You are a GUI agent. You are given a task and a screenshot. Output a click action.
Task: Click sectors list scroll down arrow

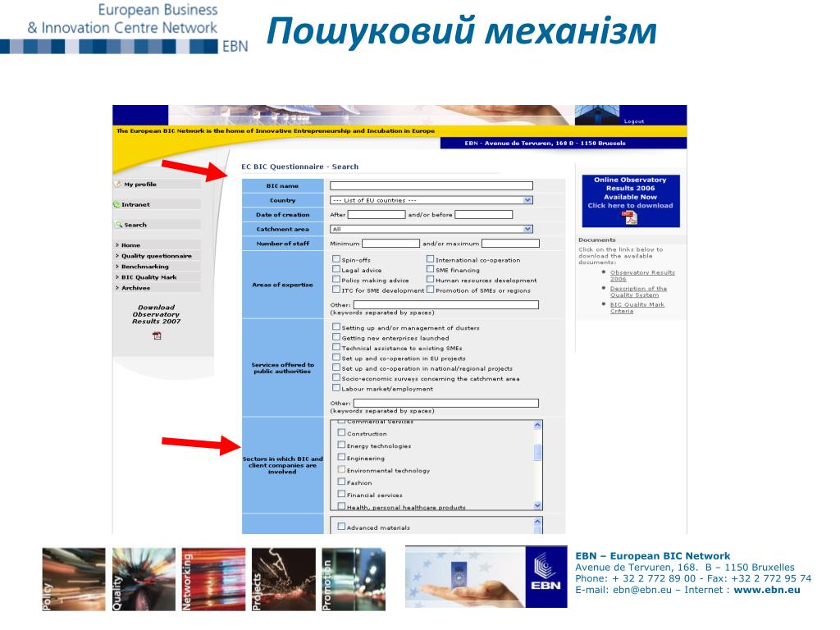click(x=538, y=505)
